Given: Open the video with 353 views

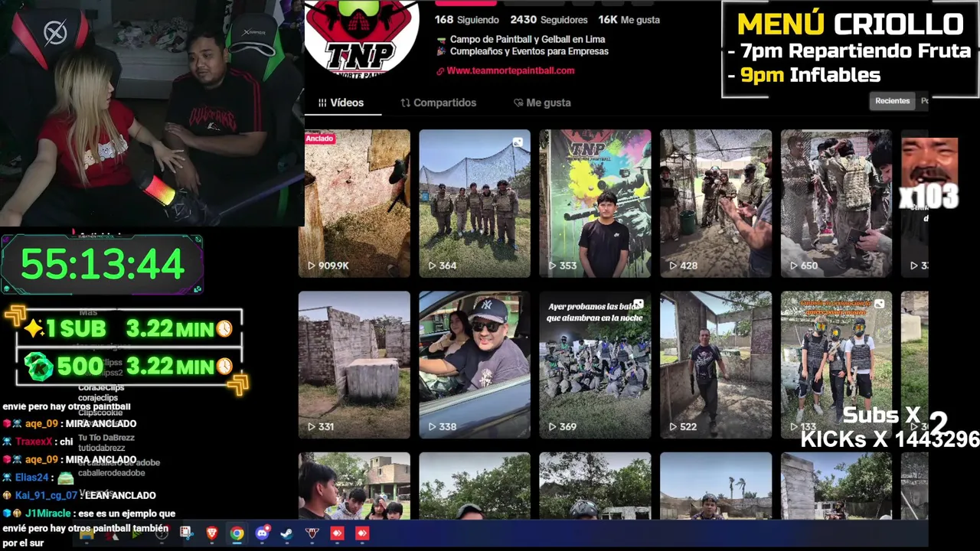Looking at the screenshot, I should tap(595, 203).
